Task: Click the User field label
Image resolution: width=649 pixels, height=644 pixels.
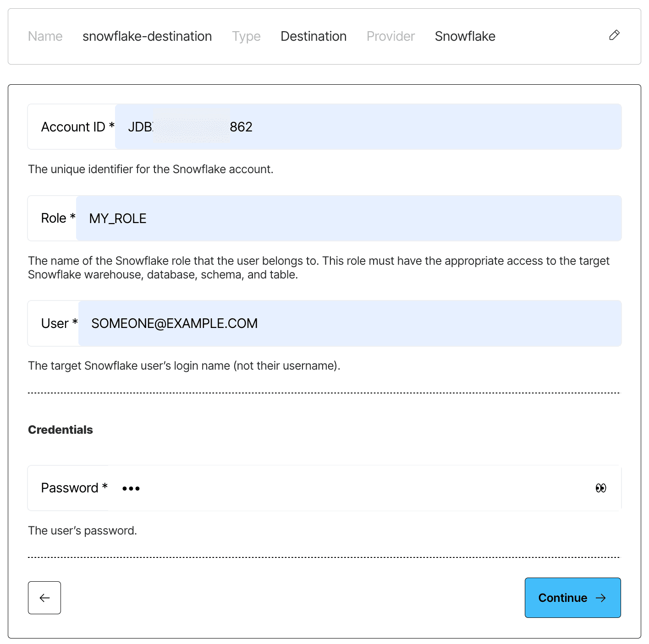Action: point(60,323)
